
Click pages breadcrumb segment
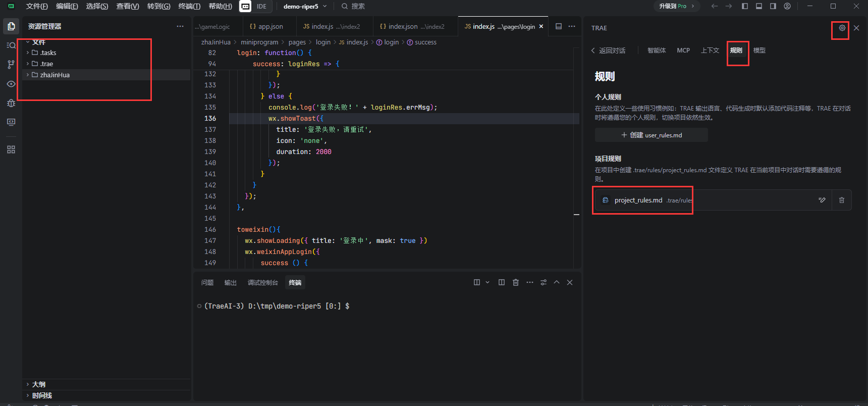coord(297,42)
